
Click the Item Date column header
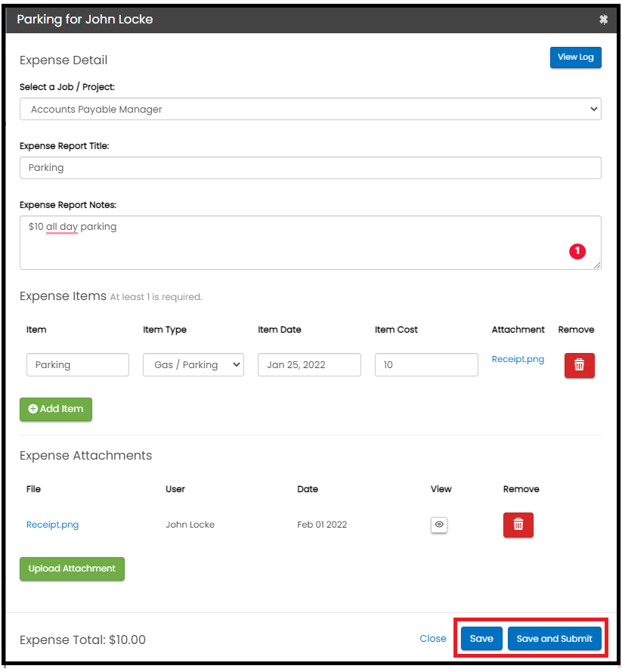pos(280,330)
